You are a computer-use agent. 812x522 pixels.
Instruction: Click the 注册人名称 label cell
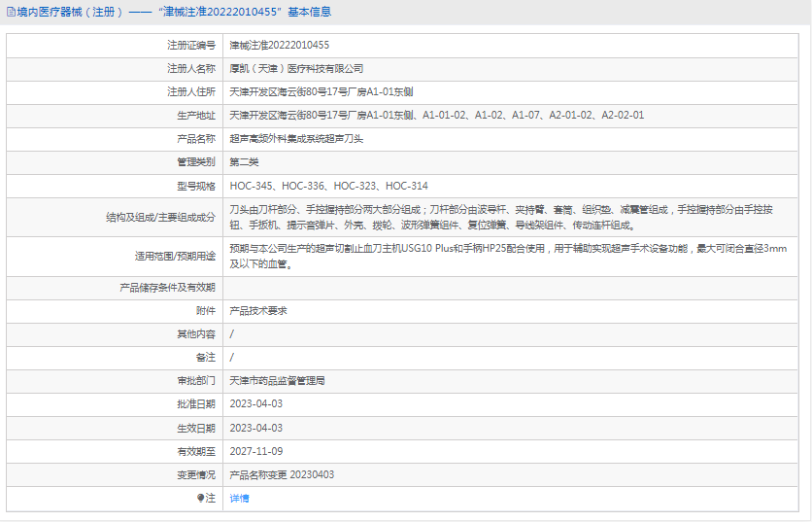(115, 69)
